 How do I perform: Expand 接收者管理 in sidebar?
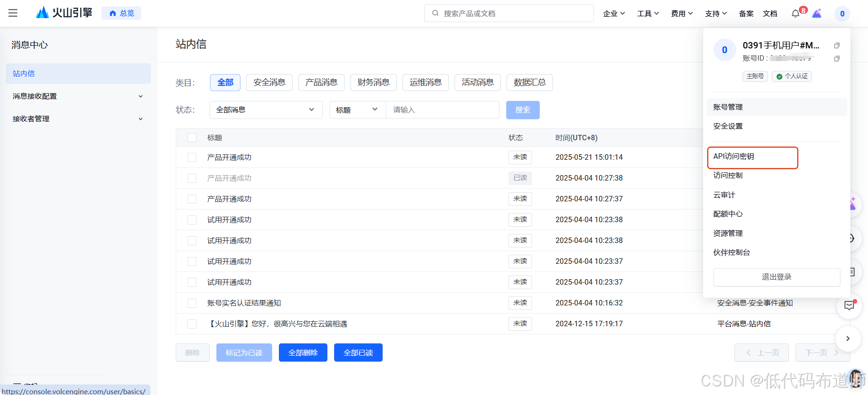pyautogui.click(x=78, y=119)
